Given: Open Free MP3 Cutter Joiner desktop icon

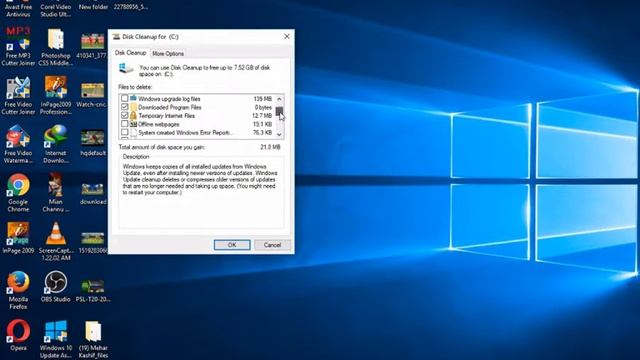Looking at the screenshot, I should 18,47.
